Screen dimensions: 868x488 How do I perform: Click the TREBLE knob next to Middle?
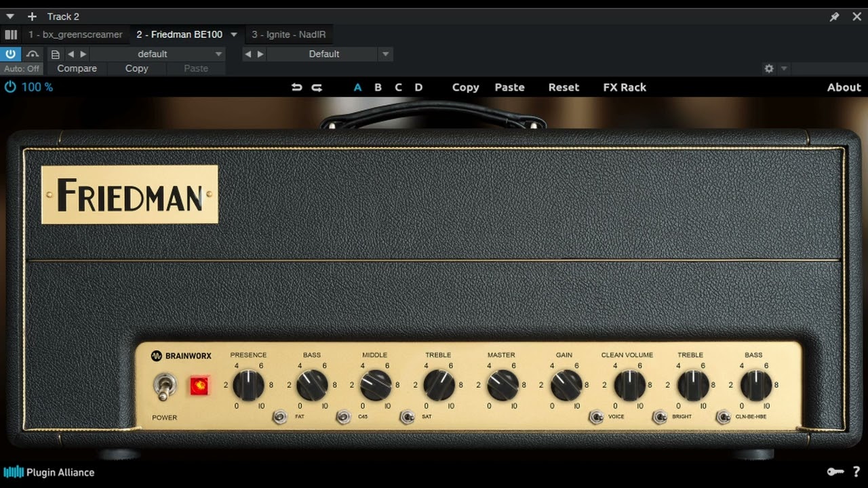(439, 386)
